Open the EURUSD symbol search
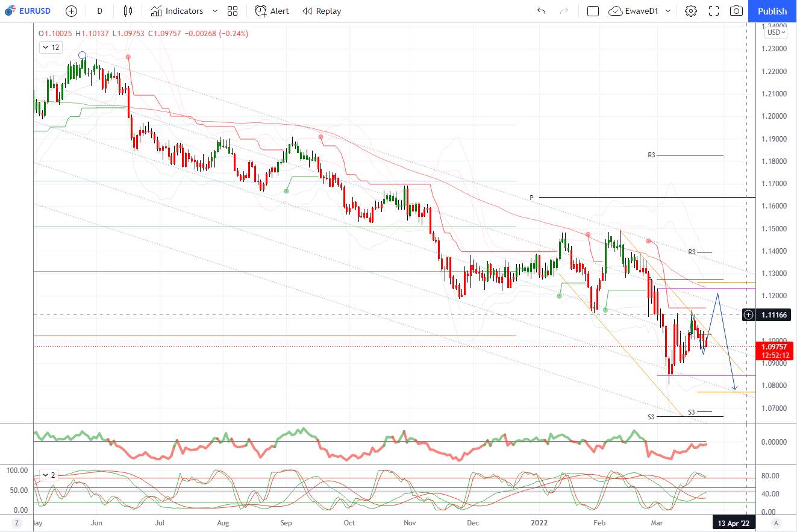797x532 pixels. pyautogui.click(x=28, y=11)
